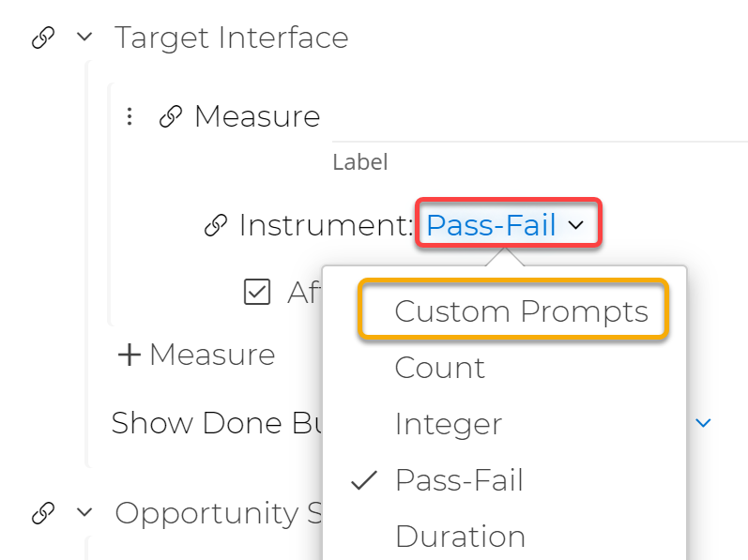The image size is (748, 560).
Task: Collapse the Opportunity section chevron
Action: [84, 513]
